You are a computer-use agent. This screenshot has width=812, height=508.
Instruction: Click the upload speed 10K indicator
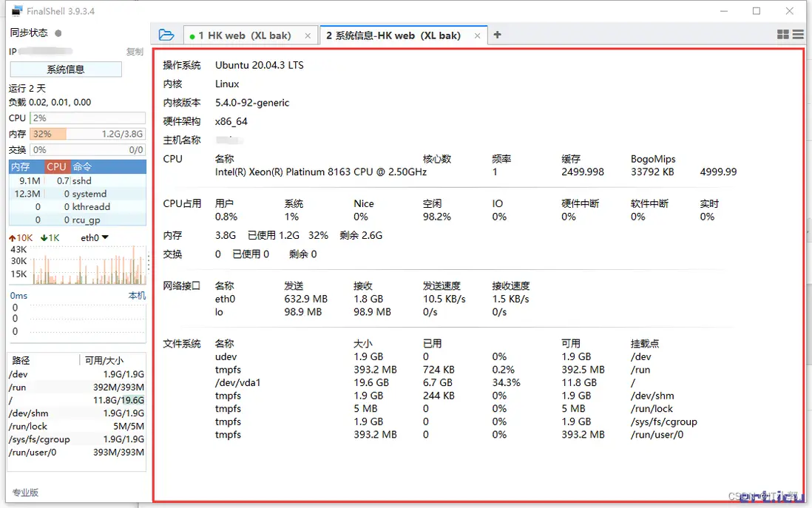[21, 237]
